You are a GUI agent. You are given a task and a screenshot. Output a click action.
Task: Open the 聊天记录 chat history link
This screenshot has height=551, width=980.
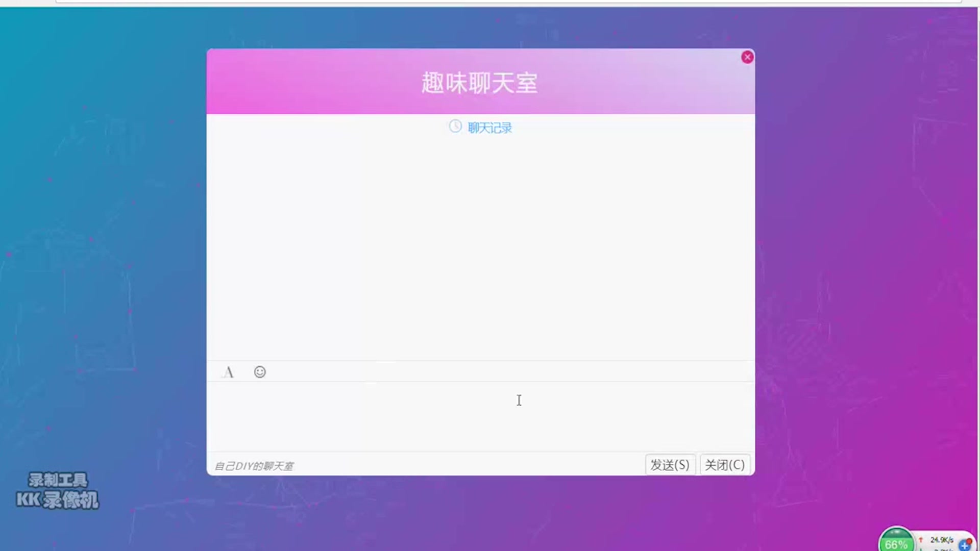coord(489,128)
